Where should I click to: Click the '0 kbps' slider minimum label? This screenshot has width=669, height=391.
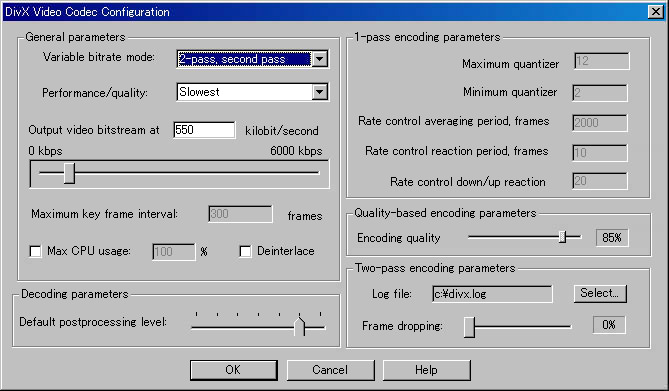pos(45,151)
